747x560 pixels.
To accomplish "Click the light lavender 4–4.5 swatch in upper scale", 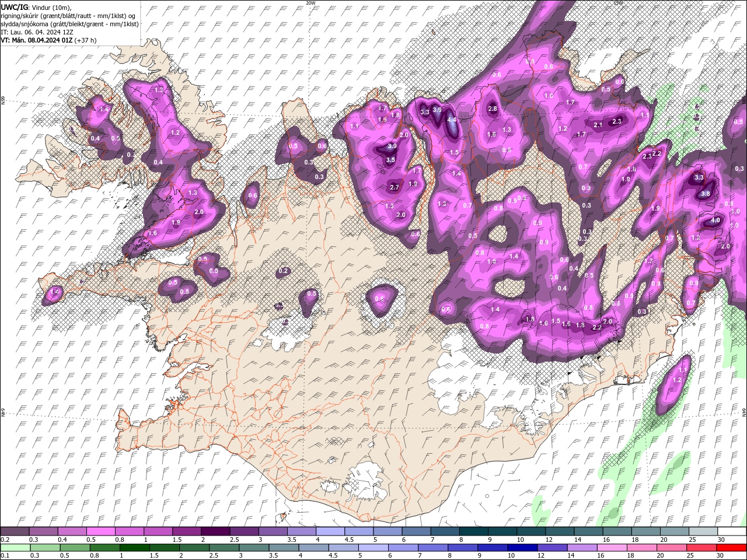I will pos(330,531).
